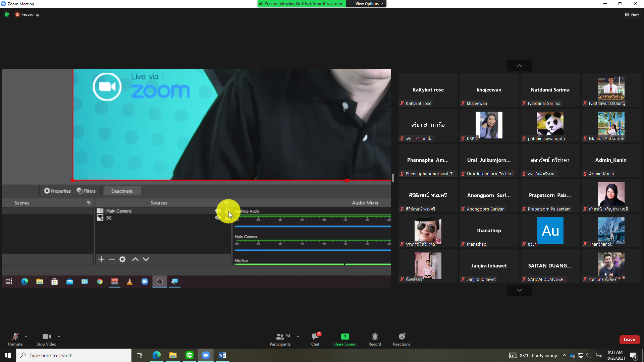Open the View layout menu
The height and width of the screenshot is (362, 644).
[632, 14]
